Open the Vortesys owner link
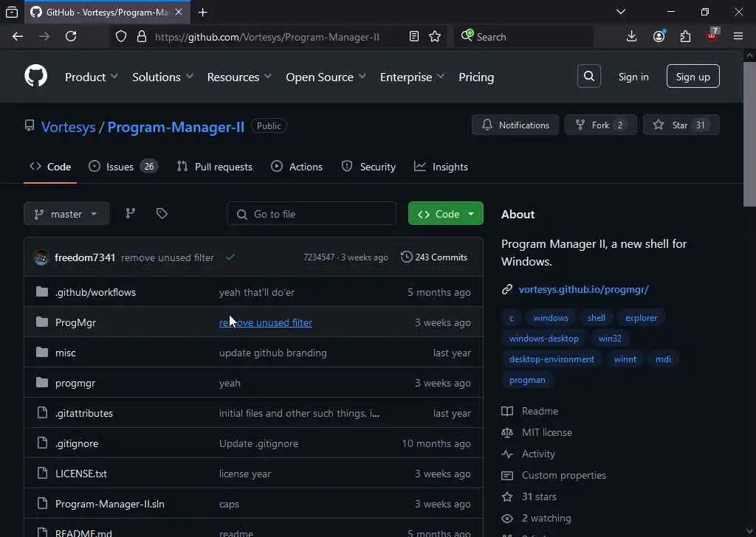The width and height of the screenshot is (756, 537). click(68, 127)
